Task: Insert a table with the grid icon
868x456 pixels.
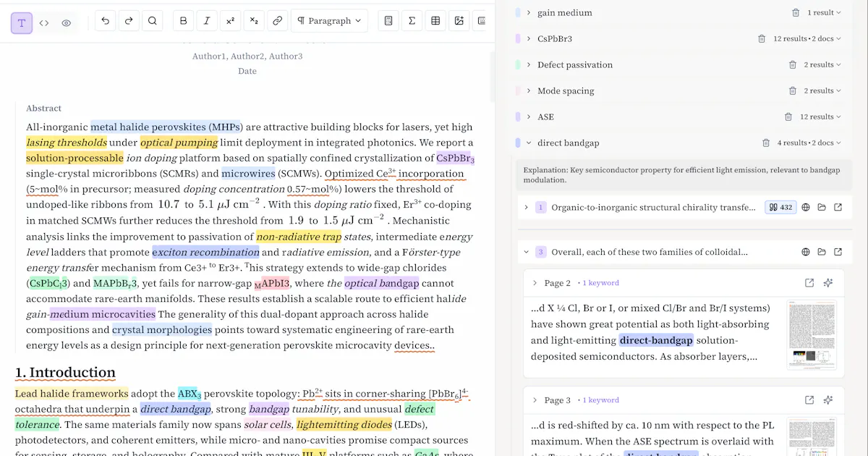Action: point(435,21)
